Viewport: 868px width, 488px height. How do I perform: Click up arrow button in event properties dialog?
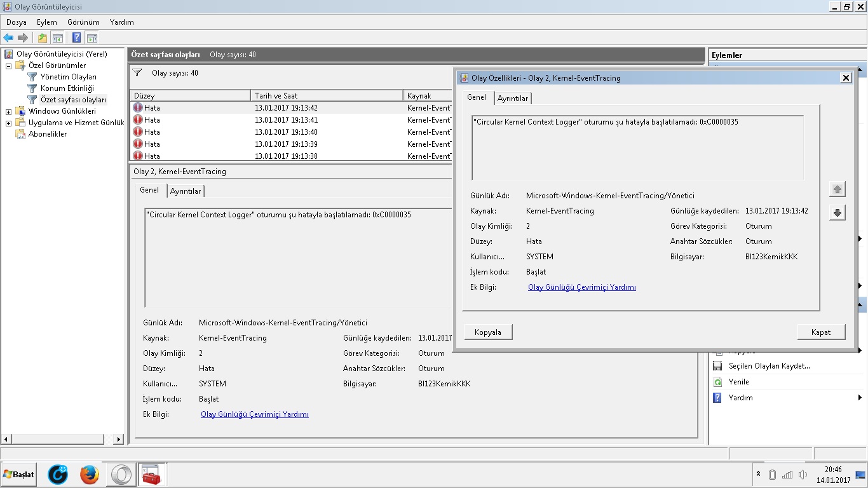click(837, 189)
